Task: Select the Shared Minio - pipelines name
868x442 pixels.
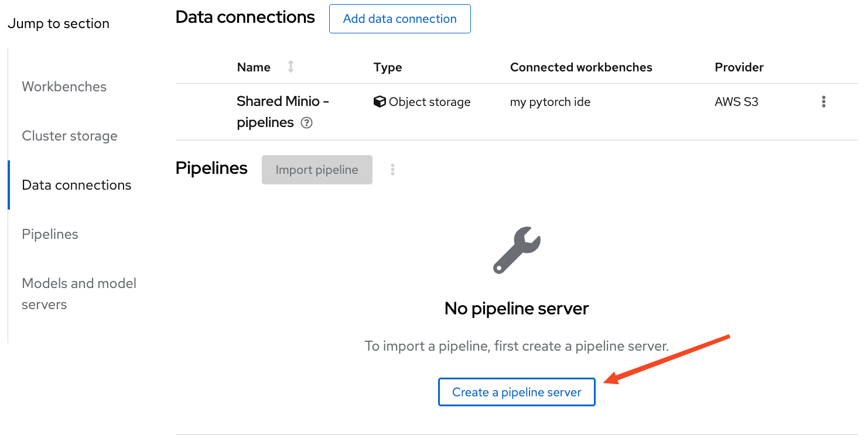Action: click(x=283, y=112)
